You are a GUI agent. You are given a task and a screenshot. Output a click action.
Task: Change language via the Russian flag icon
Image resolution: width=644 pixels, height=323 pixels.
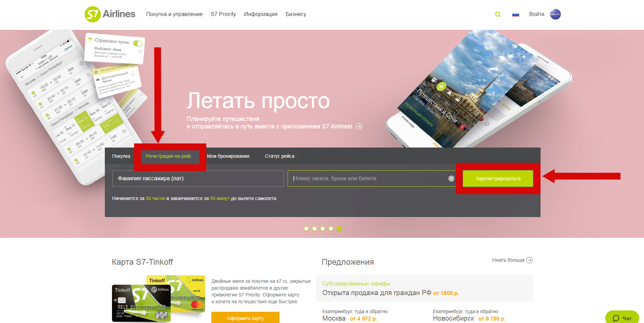516,14
